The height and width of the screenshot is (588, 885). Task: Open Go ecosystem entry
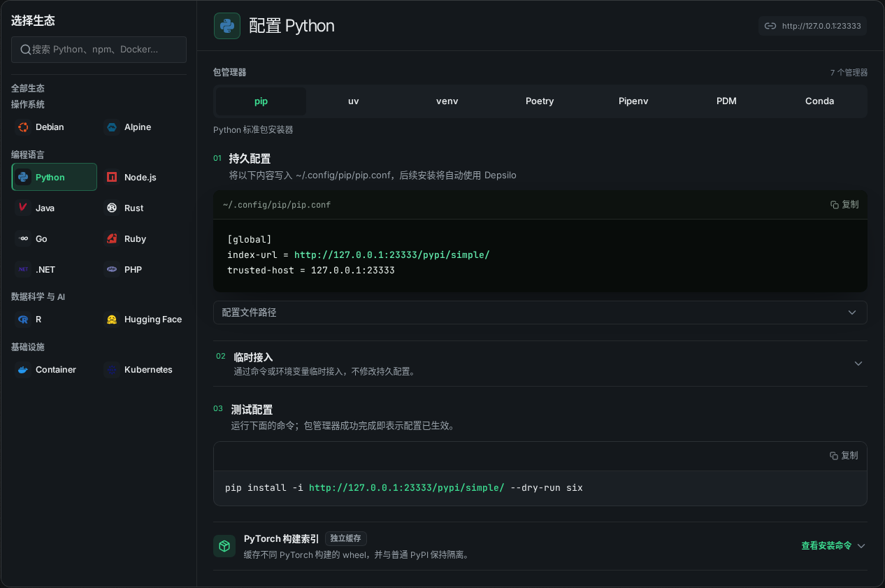point(55,239)
